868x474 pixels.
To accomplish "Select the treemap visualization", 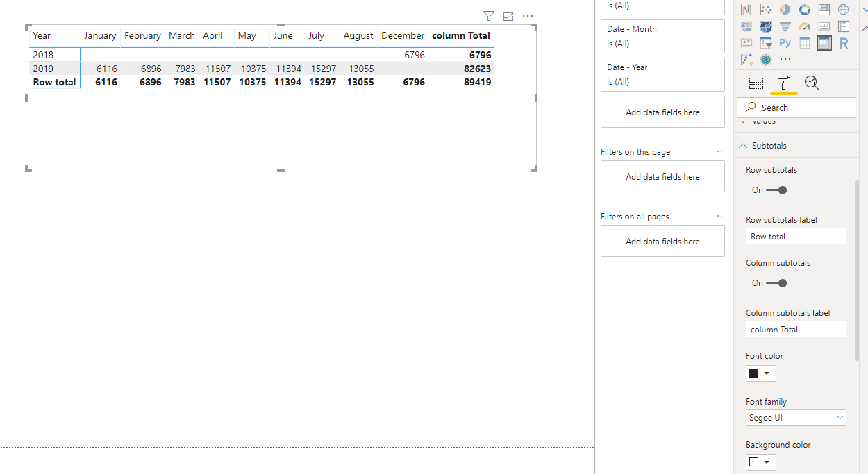I will pos(824,10).
